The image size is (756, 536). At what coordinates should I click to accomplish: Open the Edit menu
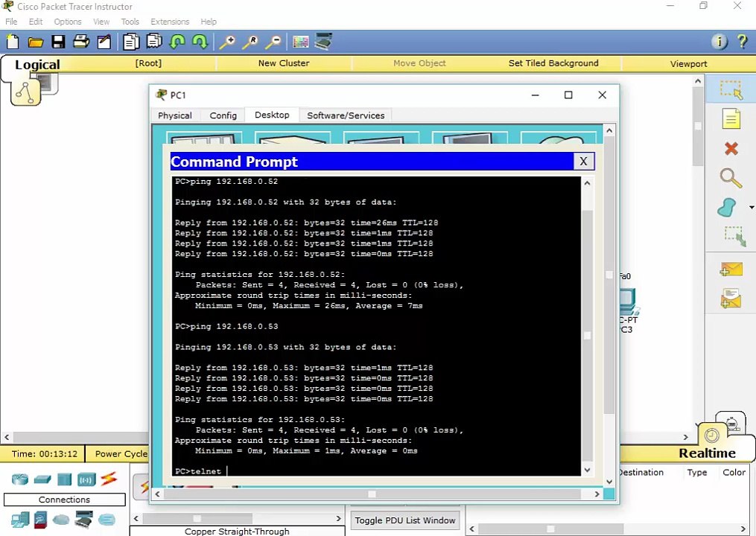coord(36,22)
